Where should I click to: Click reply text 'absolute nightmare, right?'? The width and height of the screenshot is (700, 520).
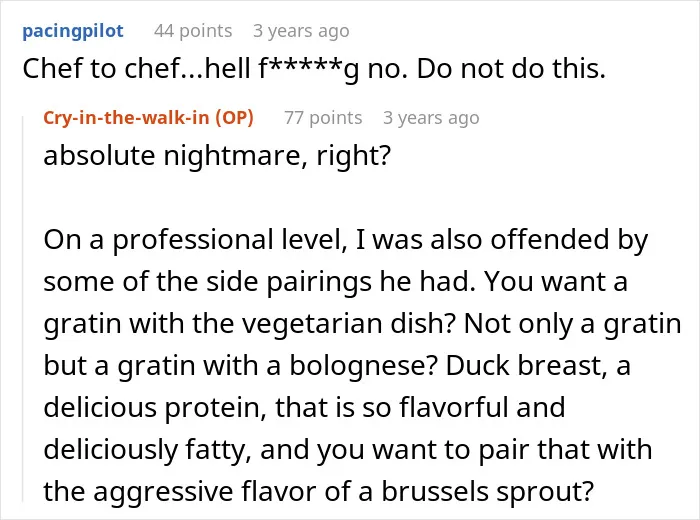pos(217,156)
